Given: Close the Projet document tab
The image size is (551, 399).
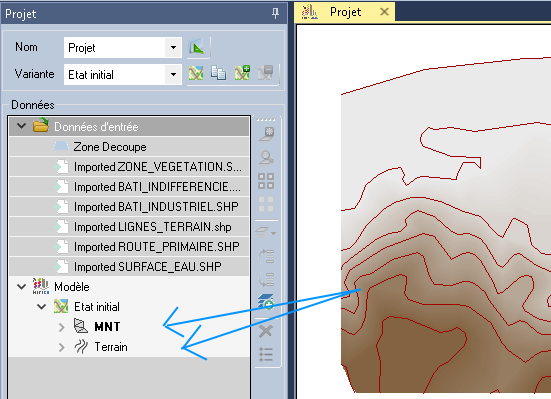Looking at the screenshot, I should (x=384, y=12).
